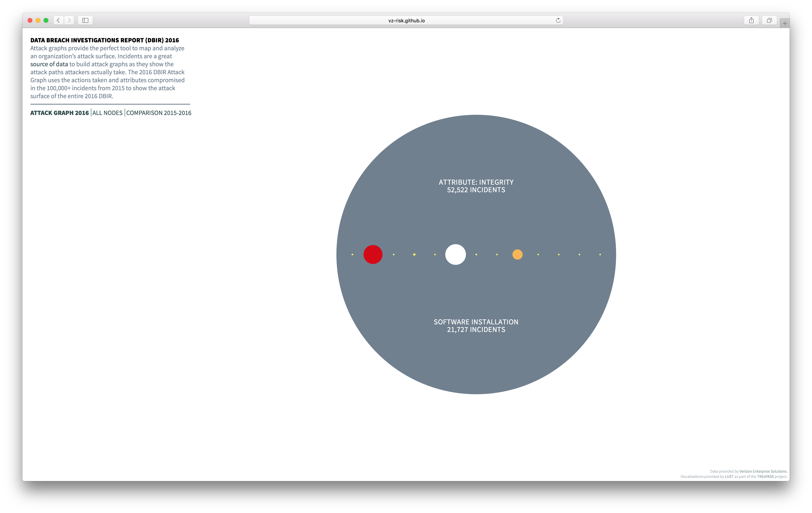
Task: Show all tabs overview icon
Action: (769, 21)
